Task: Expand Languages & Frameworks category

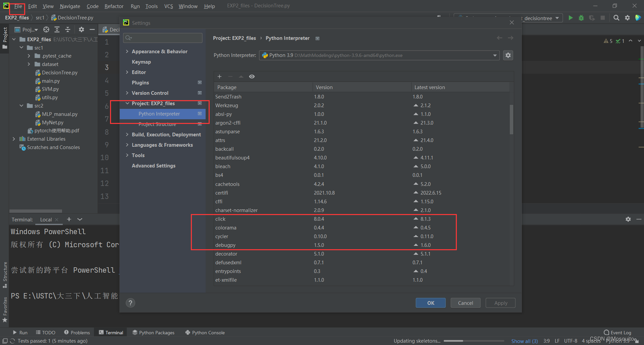Action: coord(127,145)
